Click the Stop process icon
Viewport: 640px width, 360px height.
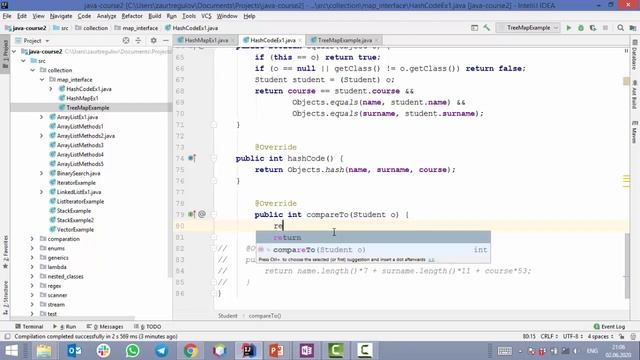[x=605, y=28]
